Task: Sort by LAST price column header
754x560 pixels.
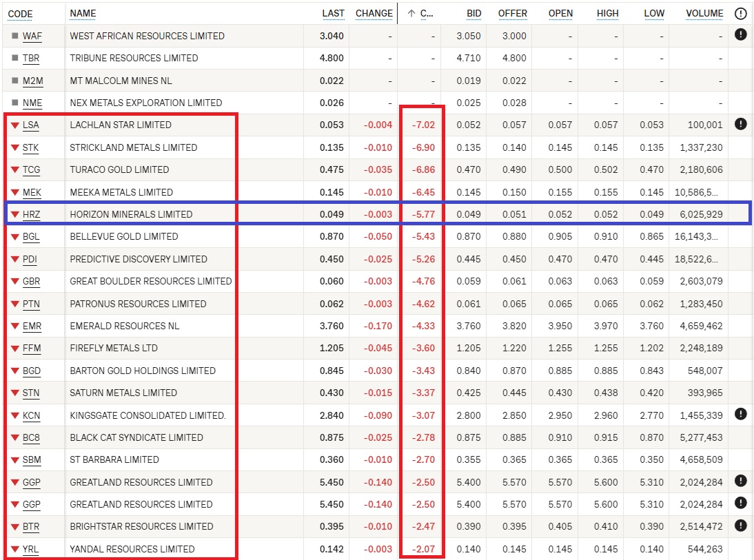Action: pos(333,13)
